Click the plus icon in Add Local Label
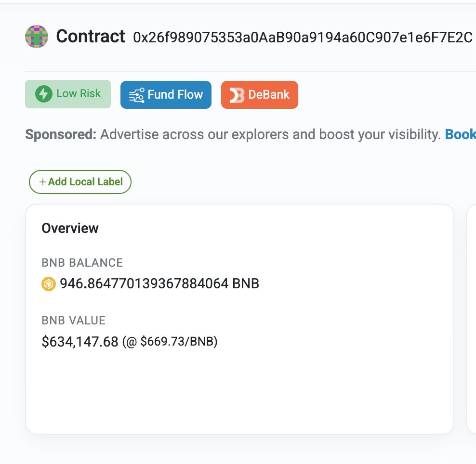The height and width of the screenshot is (464, 476). [43, 181]
